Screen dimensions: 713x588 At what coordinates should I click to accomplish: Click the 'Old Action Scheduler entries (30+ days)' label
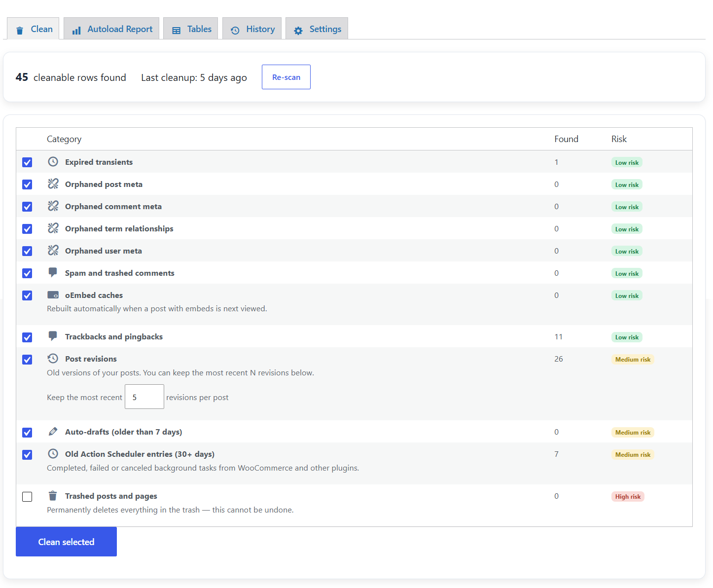tap(140, 454)
